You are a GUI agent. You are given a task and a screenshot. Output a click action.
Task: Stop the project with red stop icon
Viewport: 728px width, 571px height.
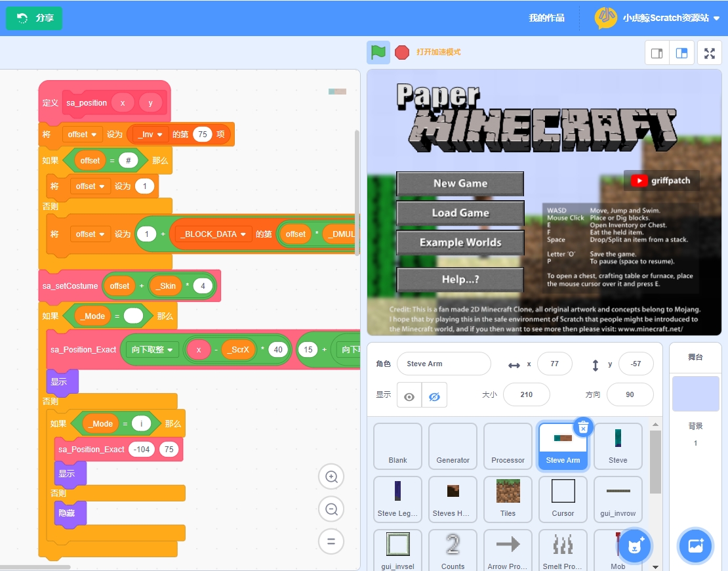pos(402,52)
